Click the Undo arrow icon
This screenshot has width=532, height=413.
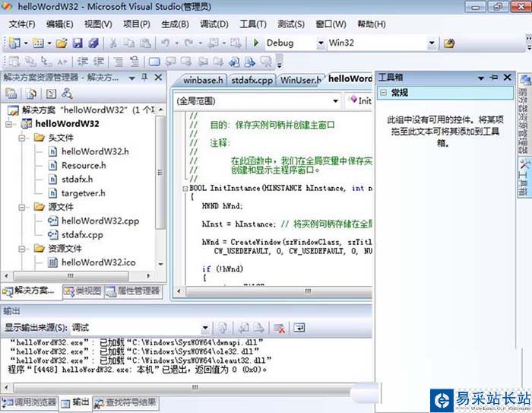point(165,43)
